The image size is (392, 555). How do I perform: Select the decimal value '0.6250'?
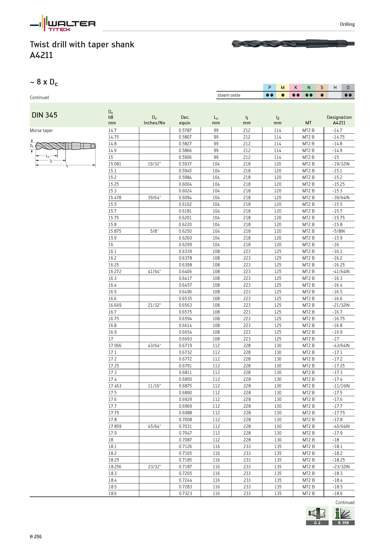pos(185,231)
